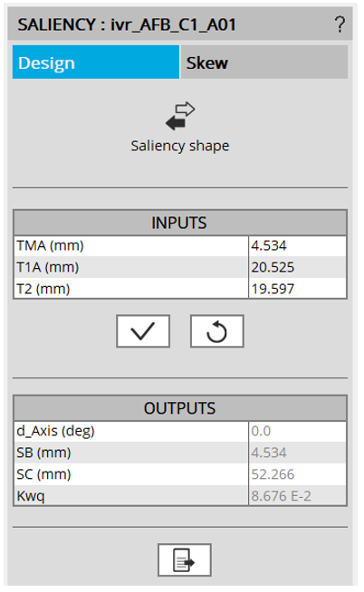Select the Kwq output value
364x592 pixels.
point(297,496)
